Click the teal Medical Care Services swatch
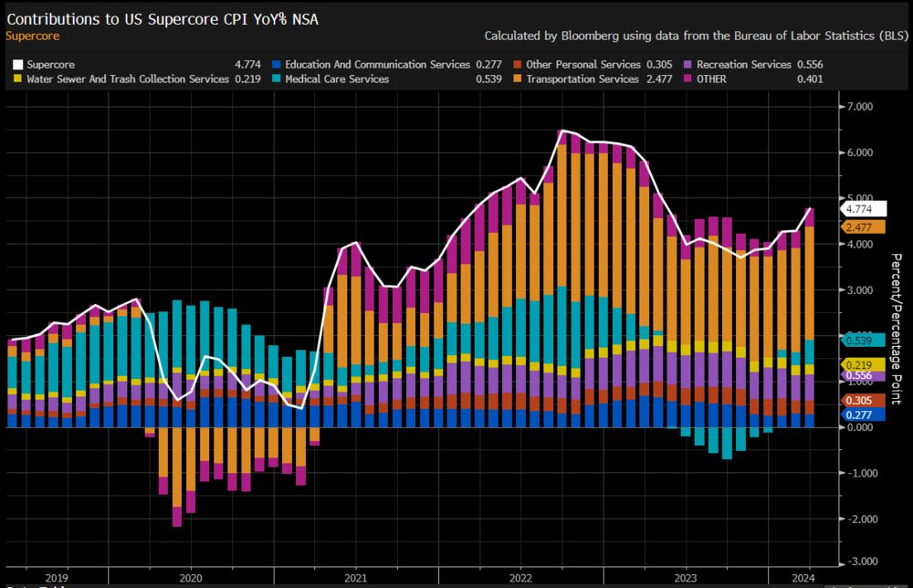The height and width of the screenshot is (588, 913). [277, 79]
